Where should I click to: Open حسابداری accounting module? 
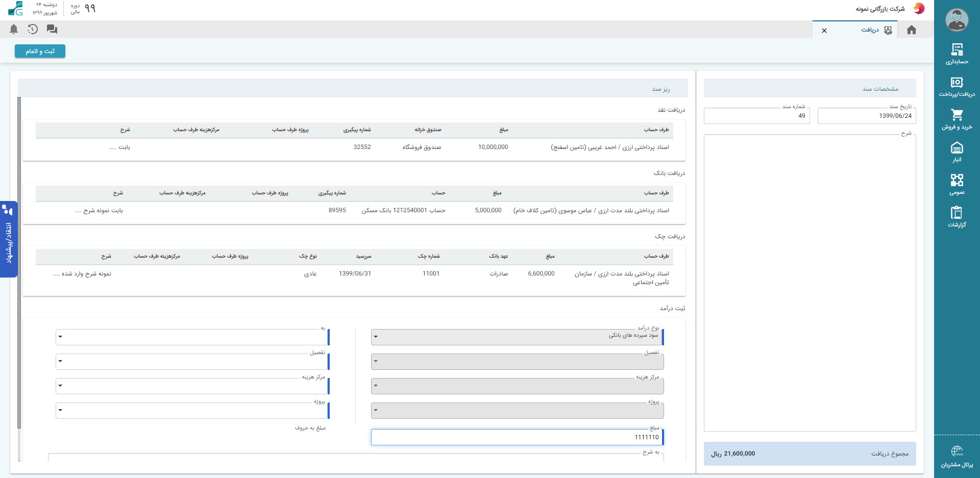(x=957, y=54)
